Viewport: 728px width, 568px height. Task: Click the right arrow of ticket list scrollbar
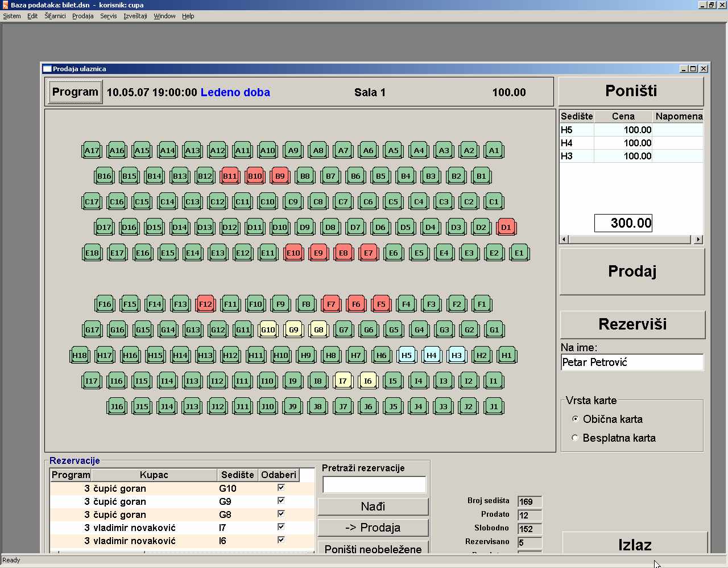tap(699, 240)
